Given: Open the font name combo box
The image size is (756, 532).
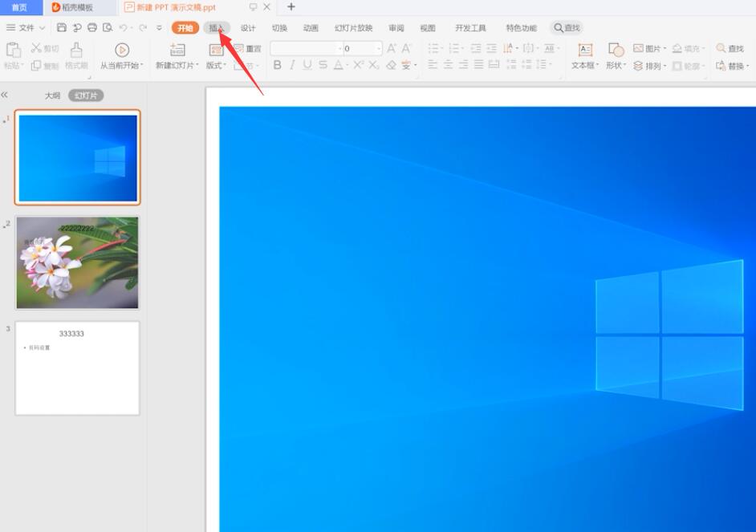Looking at the screenshot, I should click(x=306, y=48).
